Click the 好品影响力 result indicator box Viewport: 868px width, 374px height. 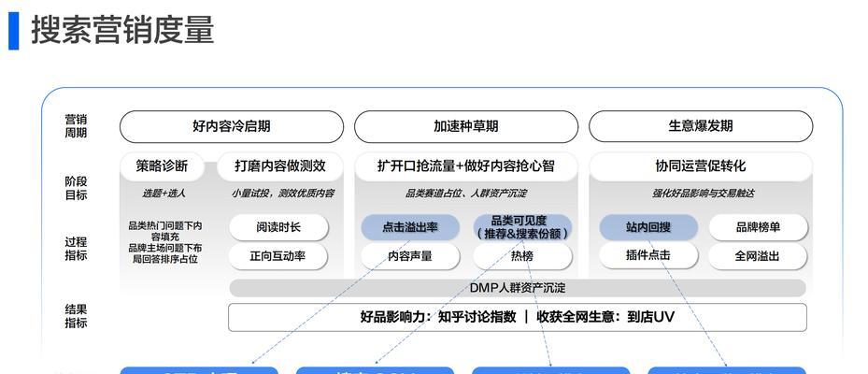(x=517, y=317)
